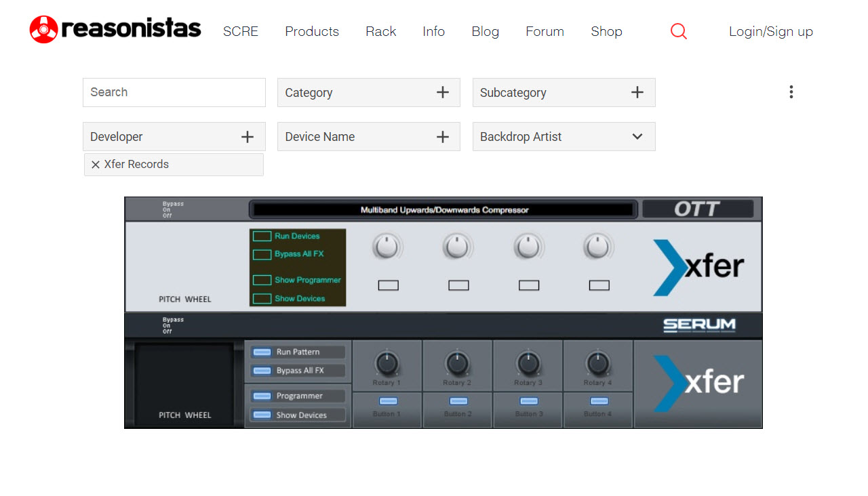Toggle Show Programmer on OTT panel
This screenshot has width=868, height=496.
click(x=262, y=280)
